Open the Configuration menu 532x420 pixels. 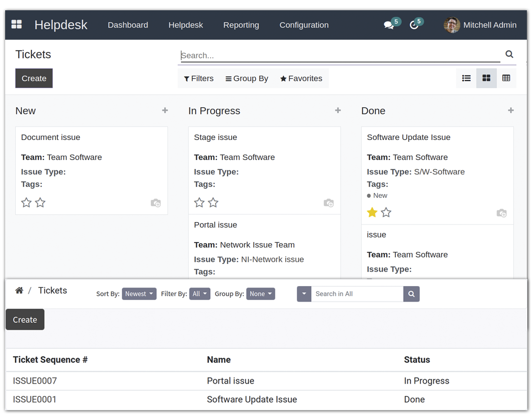pos(304,25)
